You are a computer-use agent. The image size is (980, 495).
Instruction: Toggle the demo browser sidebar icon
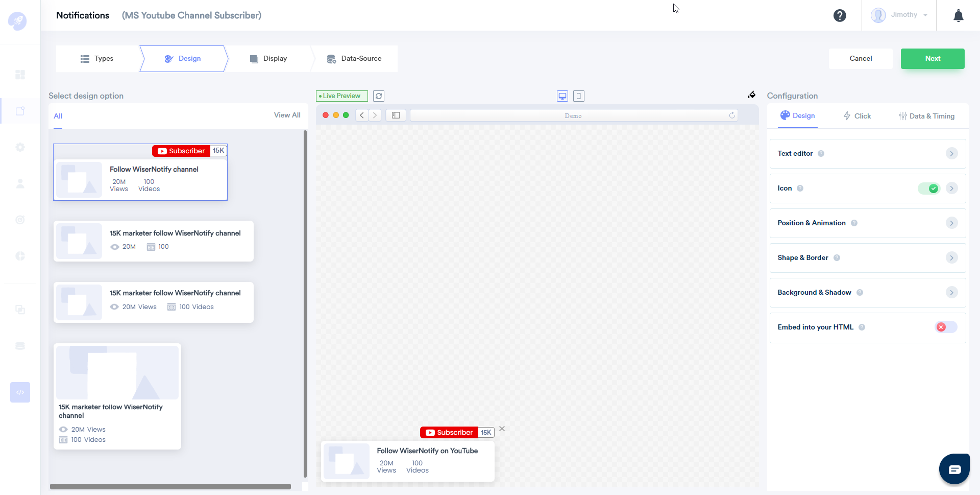pos(396,115)
